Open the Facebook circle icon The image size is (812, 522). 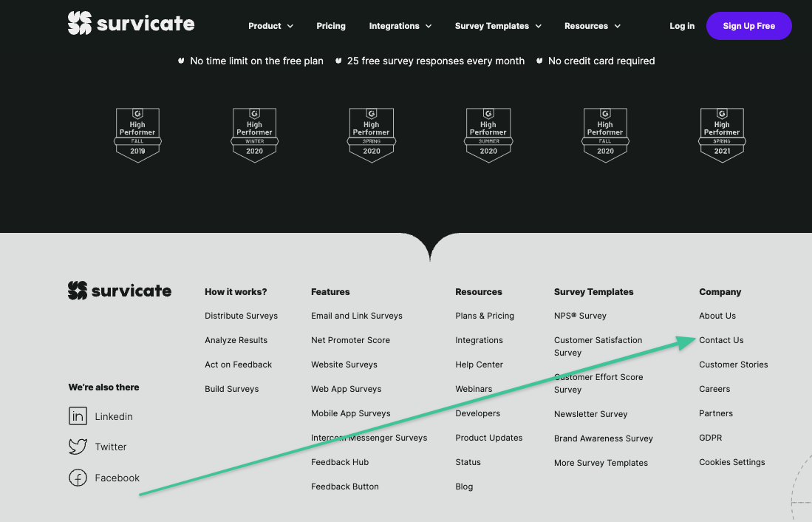coord(78,478)
